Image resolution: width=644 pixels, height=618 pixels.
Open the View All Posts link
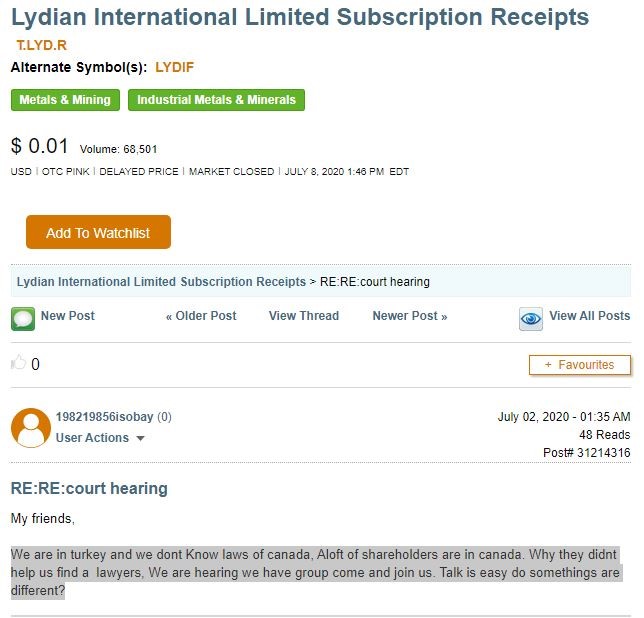589,316
